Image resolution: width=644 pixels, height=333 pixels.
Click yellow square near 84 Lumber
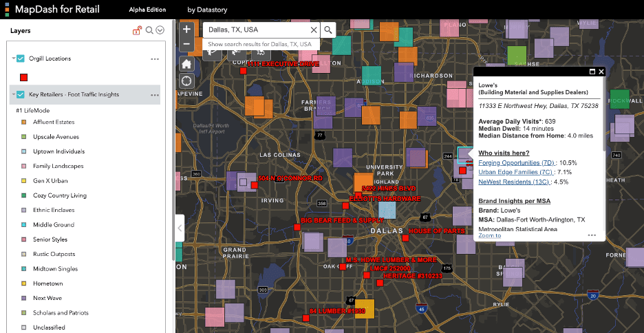click(365, 309)
